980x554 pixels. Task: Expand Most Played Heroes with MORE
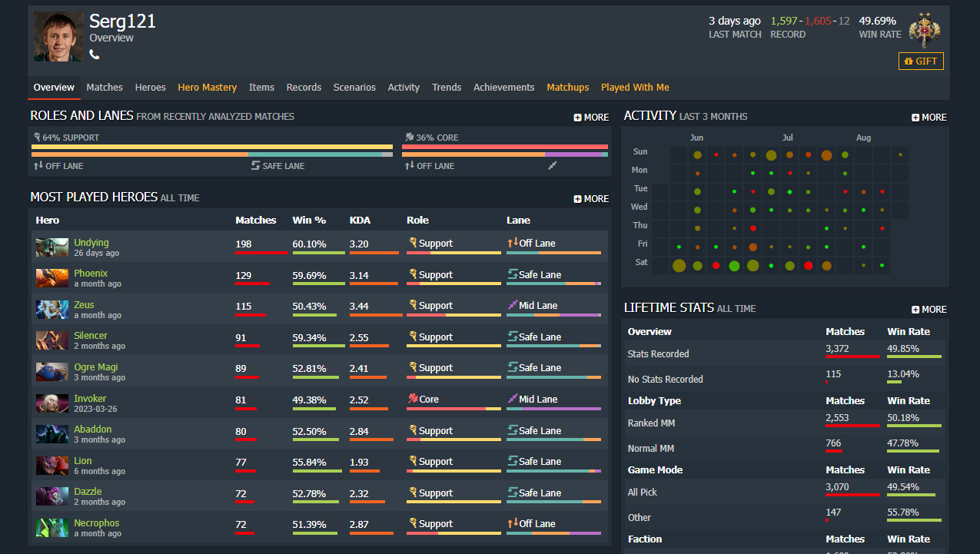(591, 199)
